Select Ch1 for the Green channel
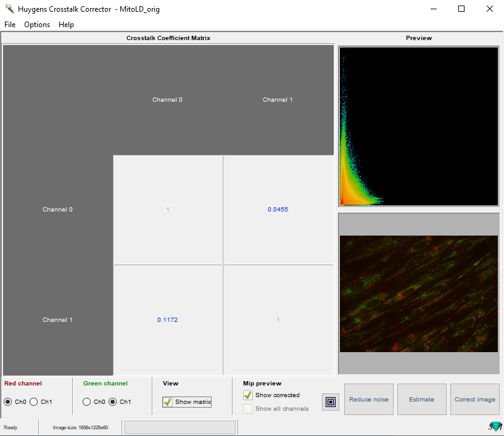Image resolution: width=504 pixels, height=436 pixels. click(x=113, y=402)
